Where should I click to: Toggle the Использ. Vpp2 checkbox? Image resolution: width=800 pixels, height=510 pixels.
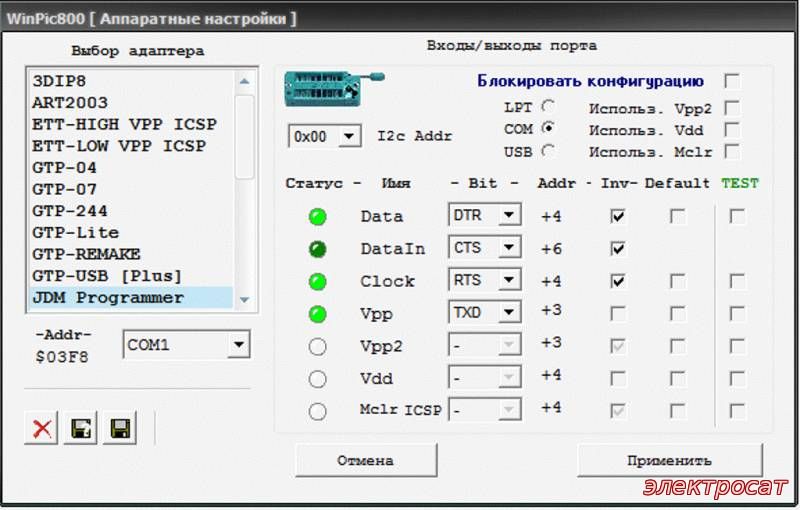click(732, 108)
